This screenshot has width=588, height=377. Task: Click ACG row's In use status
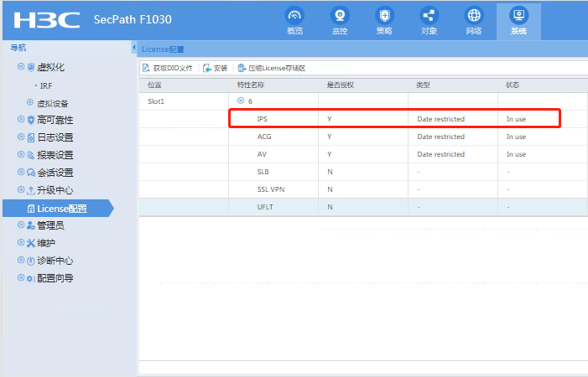pos(517,137)
